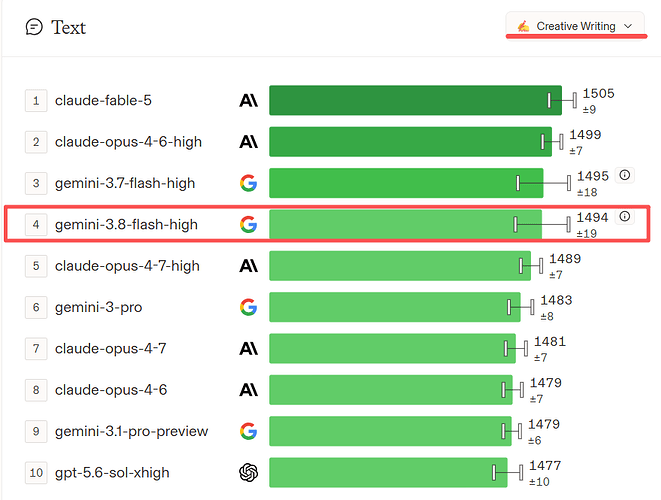Click the gemini-3.1-pro-preview model name
The height and width of the screenshot is (500, 661).
coord(132,431)
